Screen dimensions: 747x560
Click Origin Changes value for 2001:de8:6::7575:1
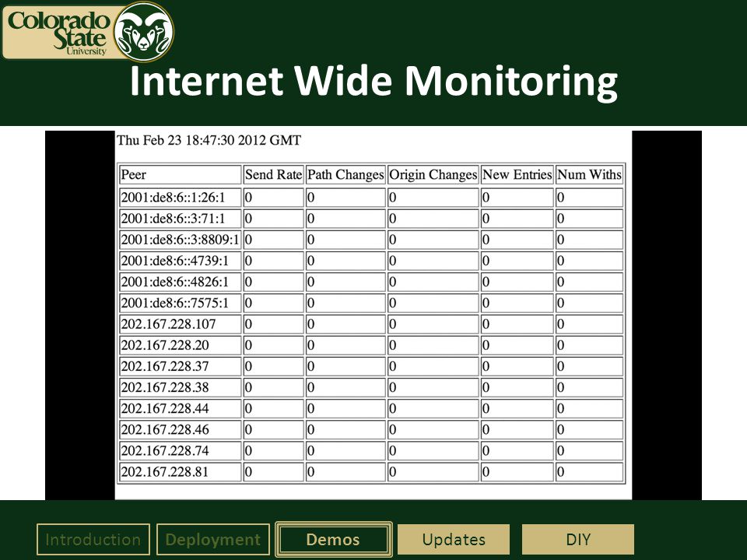tap(433, 303)
